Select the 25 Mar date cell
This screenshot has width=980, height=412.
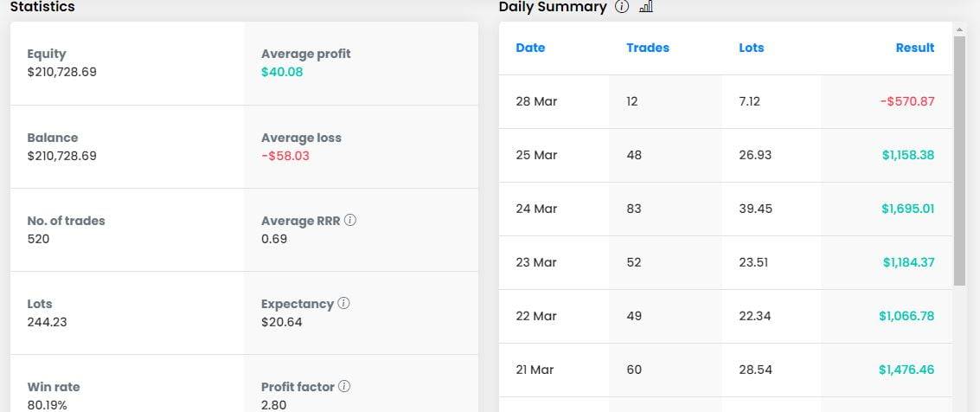[536, 155]
